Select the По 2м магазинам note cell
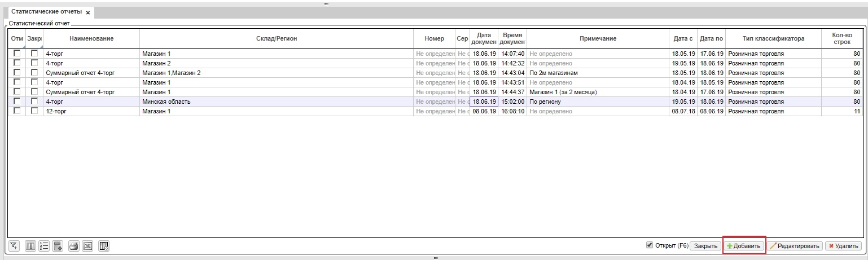This screenshot has width=868, height=260. 597,73
